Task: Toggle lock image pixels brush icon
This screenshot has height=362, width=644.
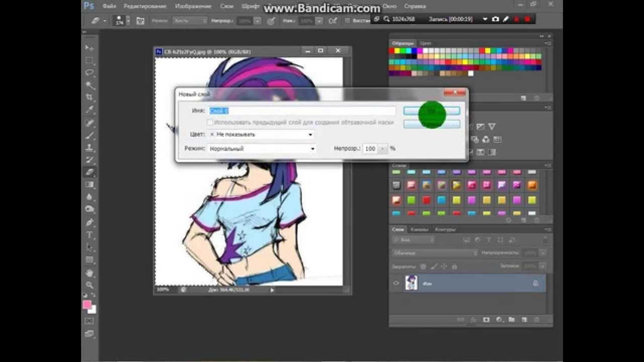Action: pyautogui.click(x=433, y=266)
